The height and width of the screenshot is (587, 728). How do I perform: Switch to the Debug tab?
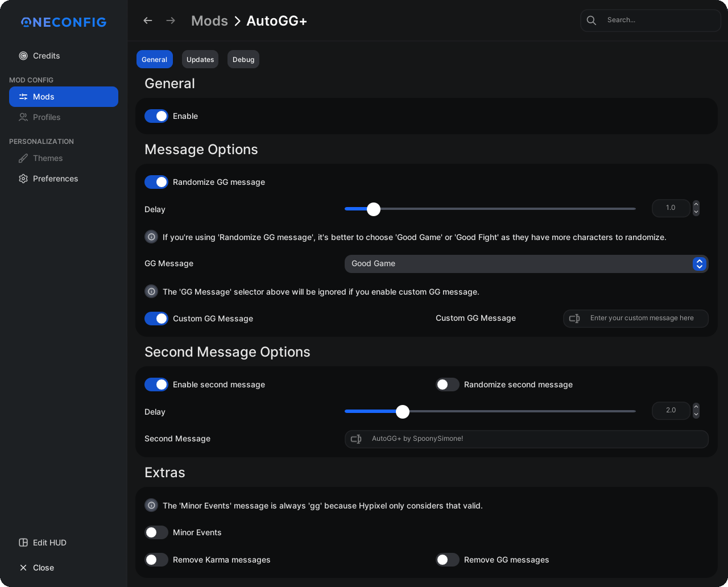243,59
